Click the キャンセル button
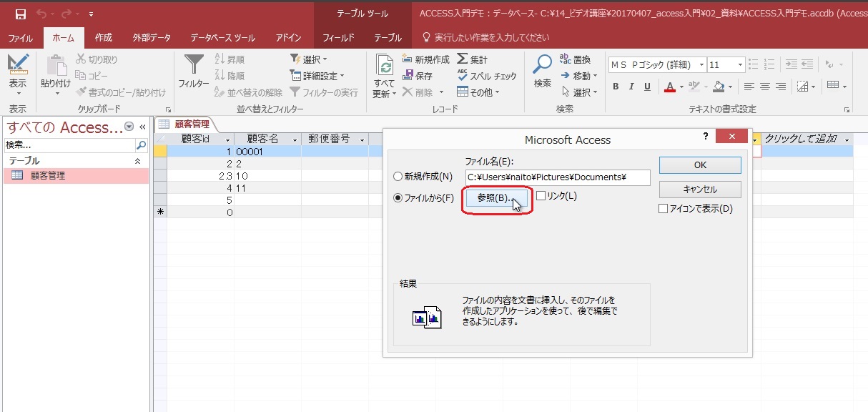The width and height of the screenshot is (868, 412). coord(700,190)
